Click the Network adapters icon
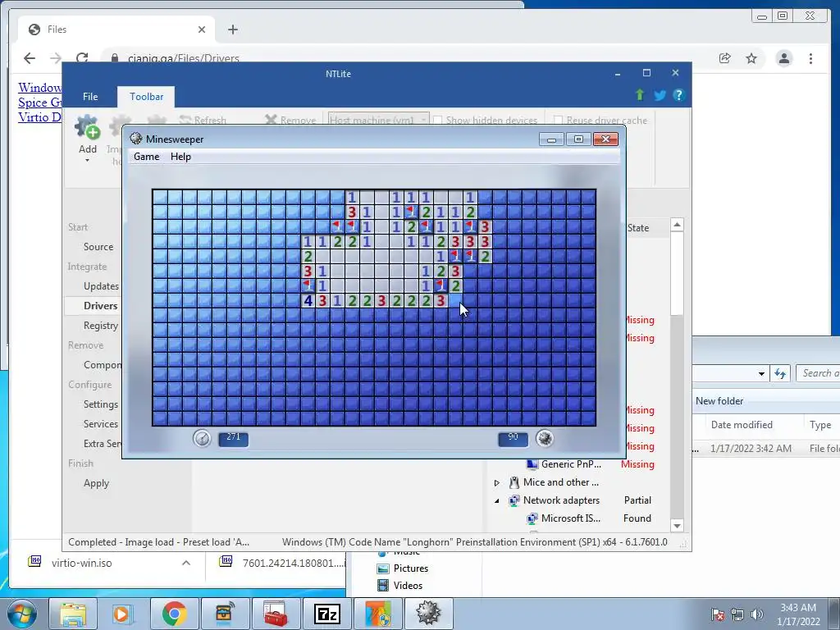 click(x=514, y=500)
